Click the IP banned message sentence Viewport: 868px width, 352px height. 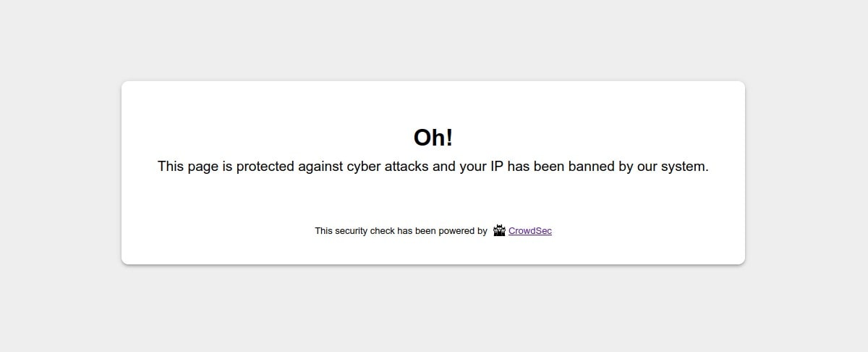coord(433,167)
